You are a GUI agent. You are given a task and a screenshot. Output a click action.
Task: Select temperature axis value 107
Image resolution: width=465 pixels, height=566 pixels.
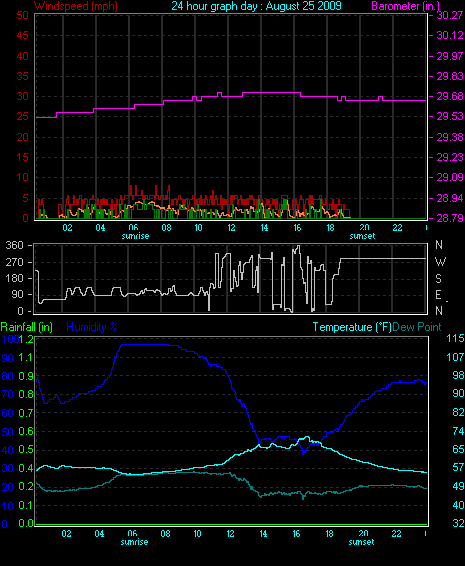pos(456,357)
